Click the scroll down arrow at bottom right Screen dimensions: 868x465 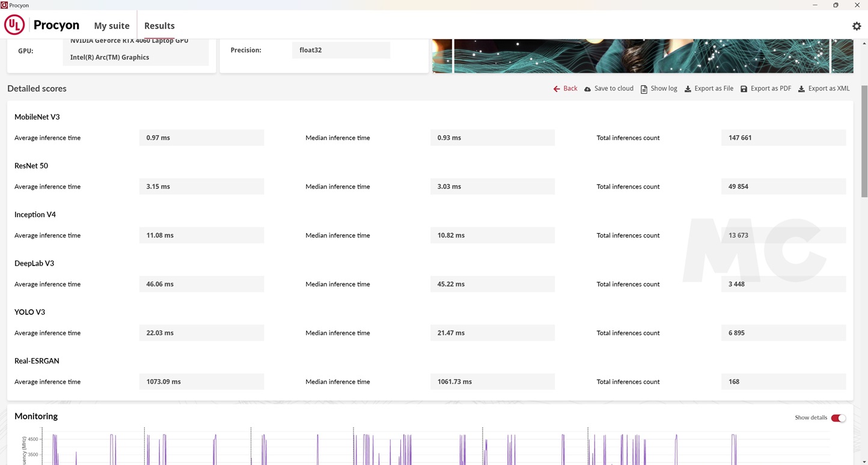pyautogui.click(x=864, y=461)
